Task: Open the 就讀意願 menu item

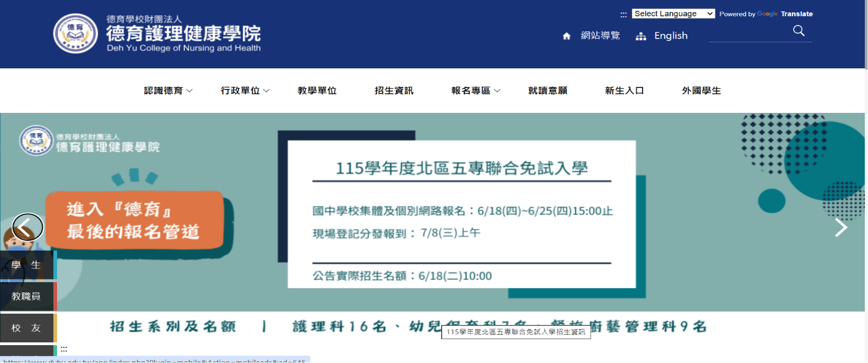Action: click(x=548, y=91)
